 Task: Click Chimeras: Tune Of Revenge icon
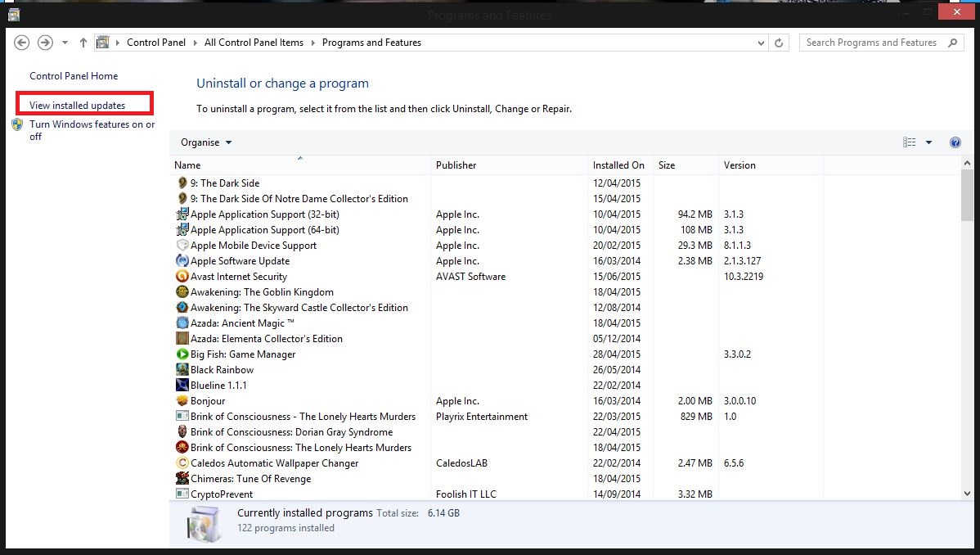[182, 479]
